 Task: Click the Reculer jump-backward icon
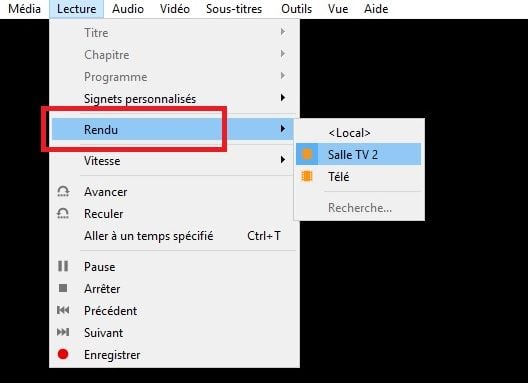(x=63, y=214)
